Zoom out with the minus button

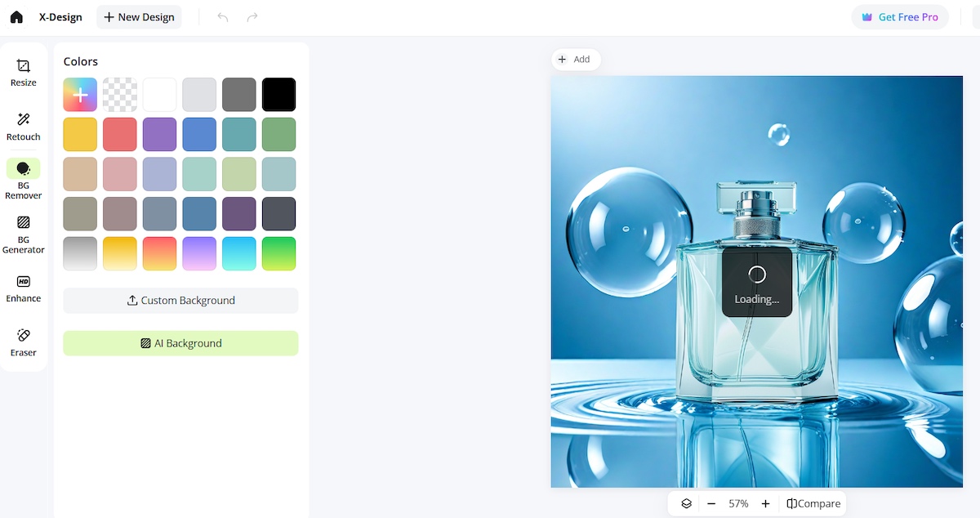click(x=711, y=504)
